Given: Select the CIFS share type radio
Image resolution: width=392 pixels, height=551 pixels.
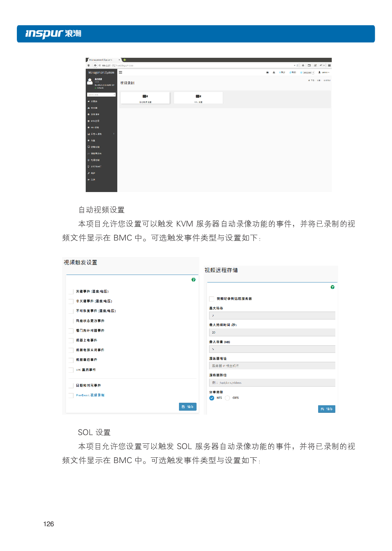Looking at the screenshot, I should click(x=227, y=398).
